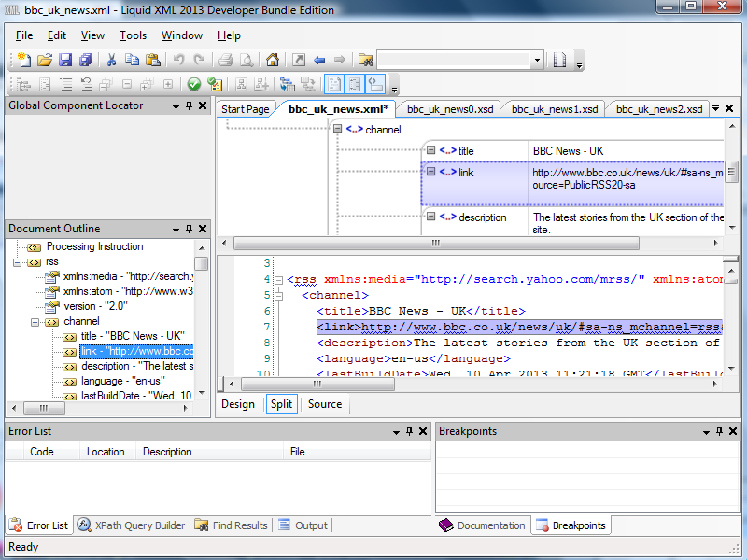Viewport: 747px width, 560px height.
Task: Pin the Breakpoints panel
Action: [x=719, y=431]
